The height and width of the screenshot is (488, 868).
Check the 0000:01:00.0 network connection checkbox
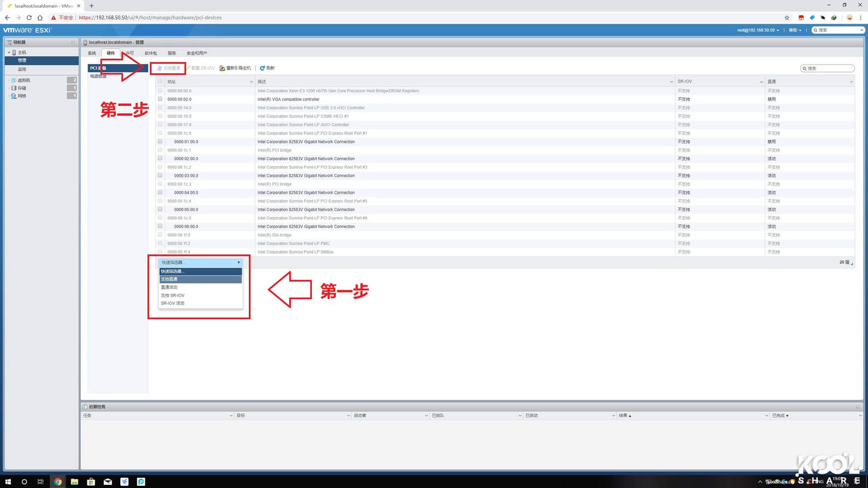click(x=160, y=141)
